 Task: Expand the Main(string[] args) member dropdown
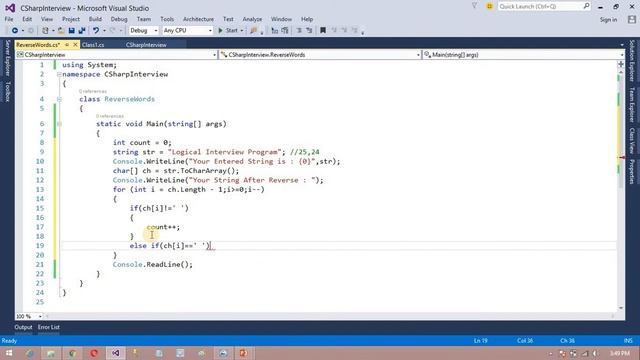tap(622, 55)
